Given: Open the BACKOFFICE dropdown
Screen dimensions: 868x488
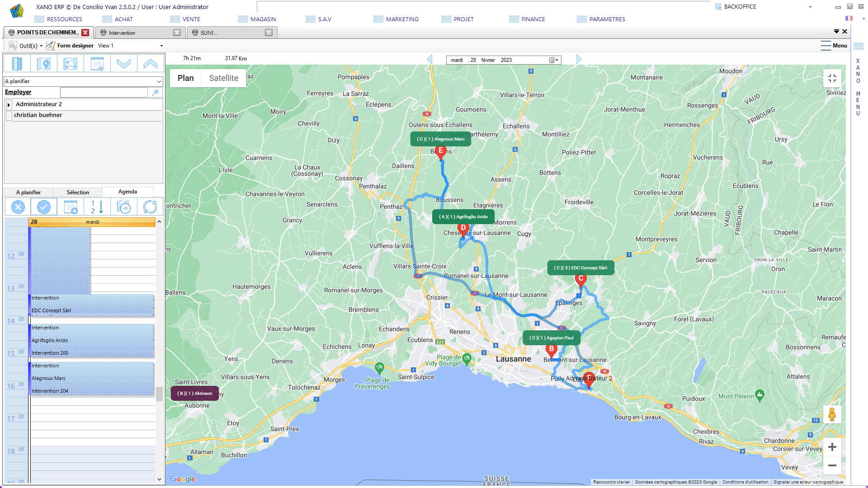Looking at the screenshot, I should (810, 7).
